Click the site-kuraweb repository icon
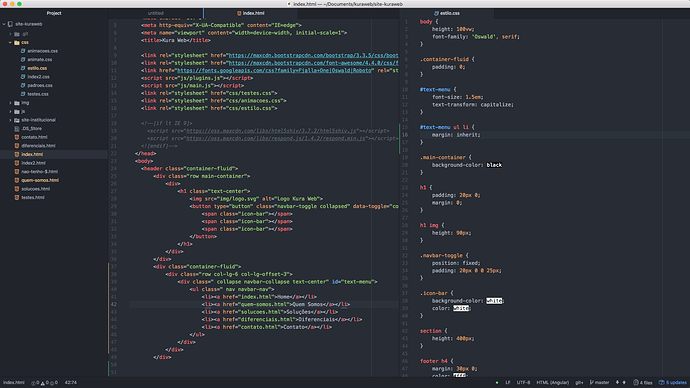 (10, 24)
